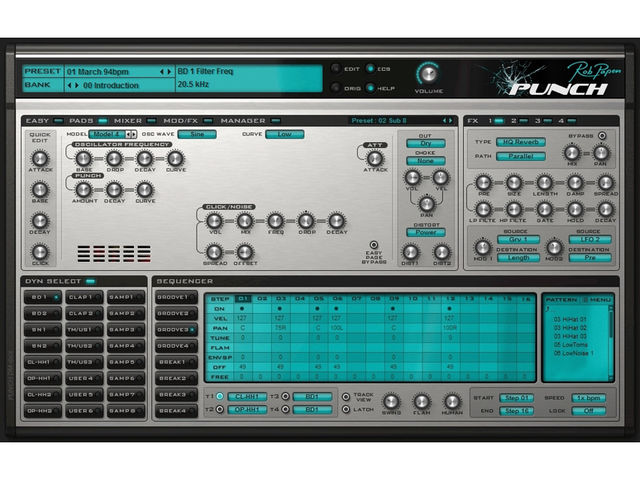640x480 pixels.
Task: Switch to the Pads tab
Action: tap(88, 121)
